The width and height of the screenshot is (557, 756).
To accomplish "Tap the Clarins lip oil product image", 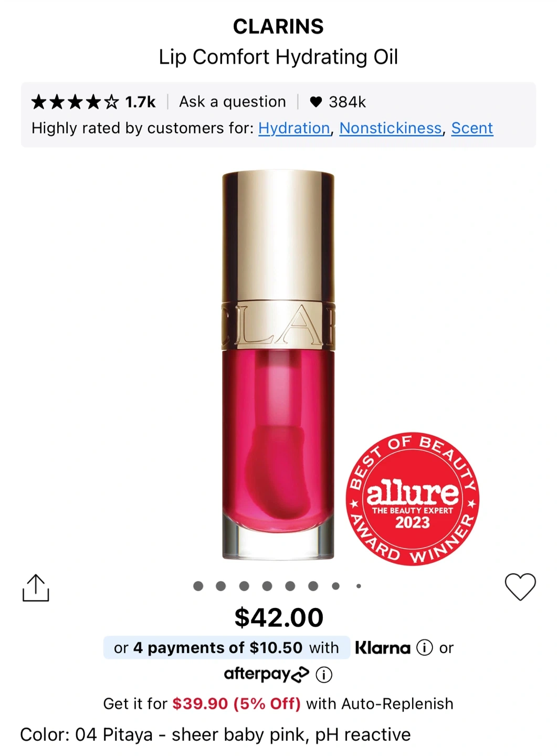I will (278, 365).
